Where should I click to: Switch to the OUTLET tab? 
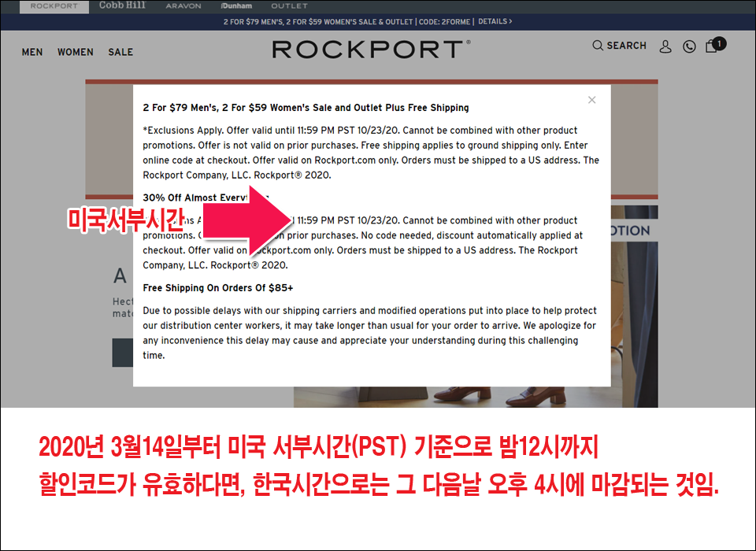click(289, 6)
